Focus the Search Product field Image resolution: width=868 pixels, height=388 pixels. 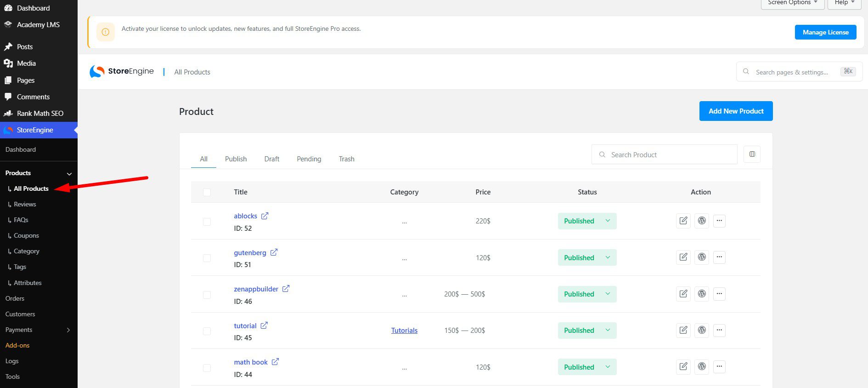(x=665, y=154)
